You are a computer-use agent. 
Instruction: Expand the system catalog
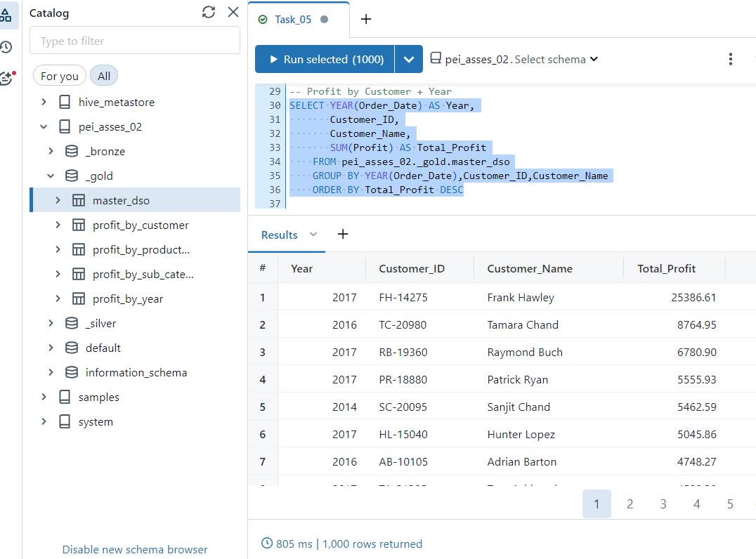coord(44,421)
